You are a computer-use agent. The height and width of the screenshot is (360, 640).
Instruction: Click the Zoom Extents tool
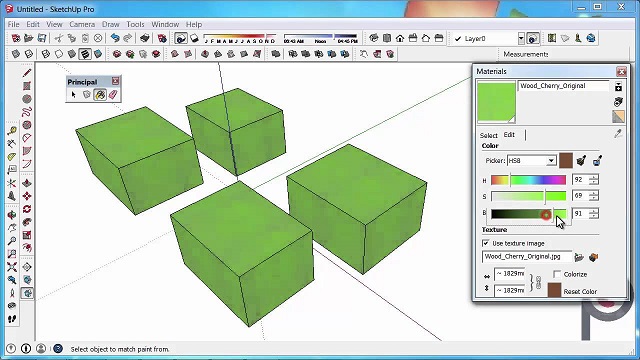click(12, 267)
